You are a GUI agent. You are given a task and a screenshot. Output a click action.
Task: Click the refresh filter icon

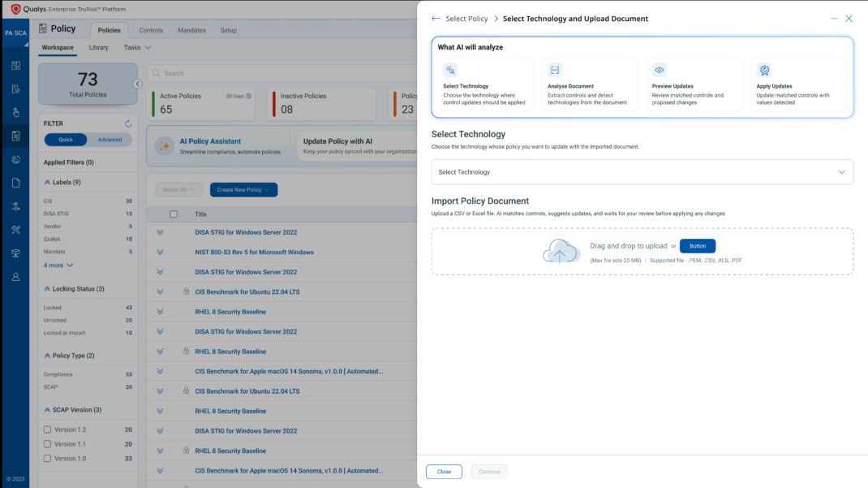click(128, 123)
